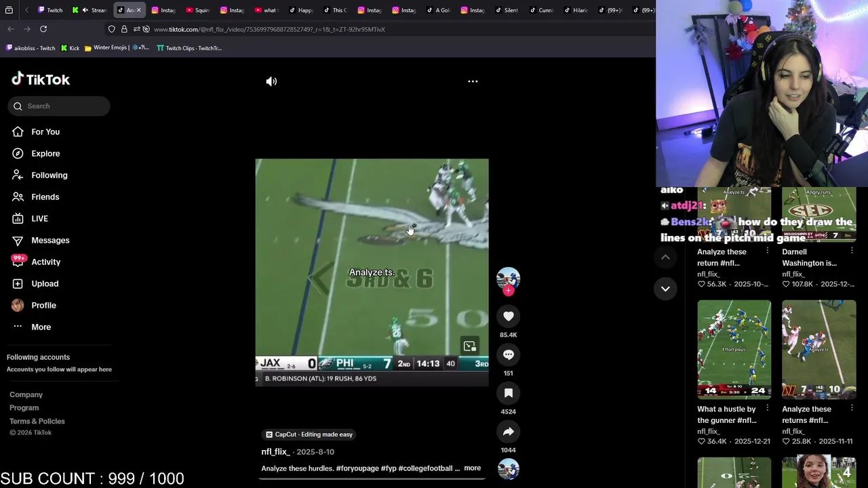This screenshot has width=868, height=488.
Task: Open the Winter Emojis bookmark folder
Action: (x=117, y=48)
